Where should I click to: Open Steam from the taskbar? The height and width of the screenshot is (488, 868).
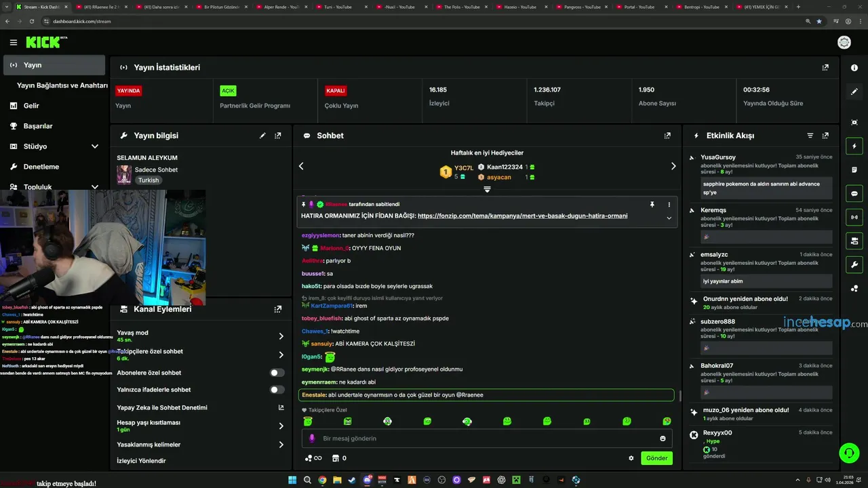pyautogui.click(x=351, y=480)
